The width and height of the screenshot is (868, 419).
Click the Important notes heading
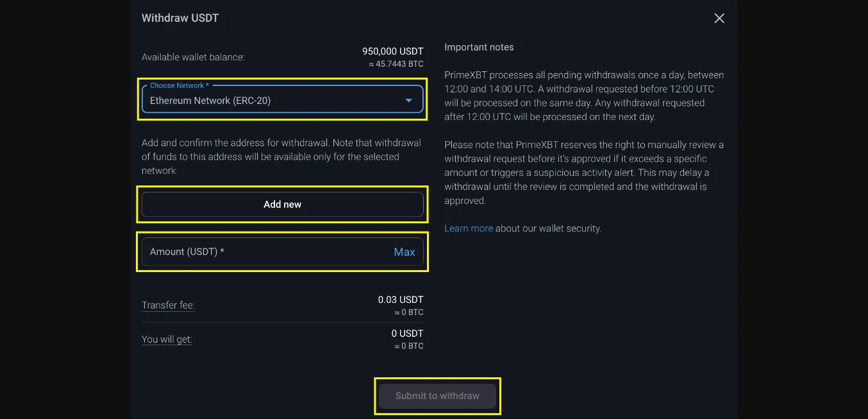click(479, 47)
